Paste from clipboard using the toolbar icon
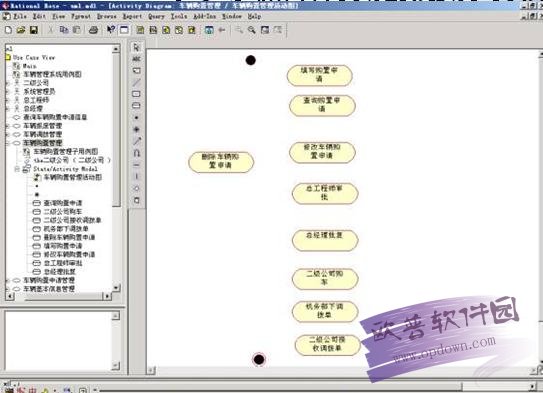543x393 pixels. [76, 30]
